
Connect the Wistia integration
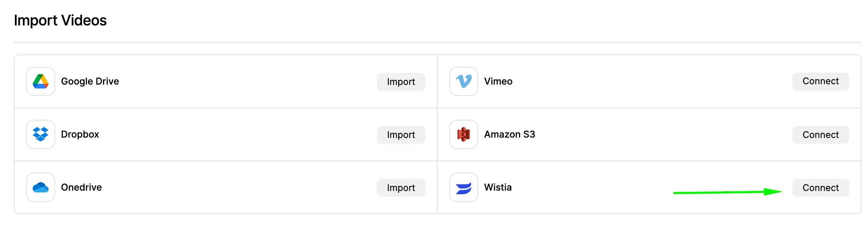click(x=820, y=188)
